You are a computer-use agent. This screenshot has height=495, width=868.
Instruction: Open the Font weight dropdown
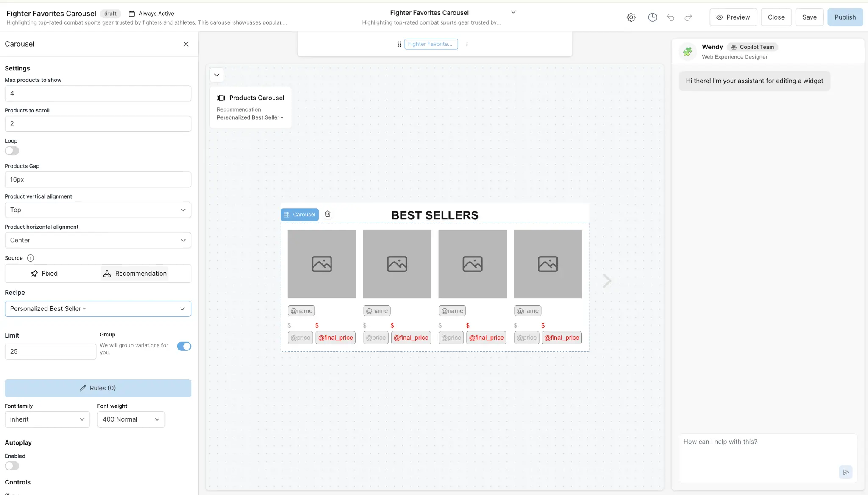[131, 419]
